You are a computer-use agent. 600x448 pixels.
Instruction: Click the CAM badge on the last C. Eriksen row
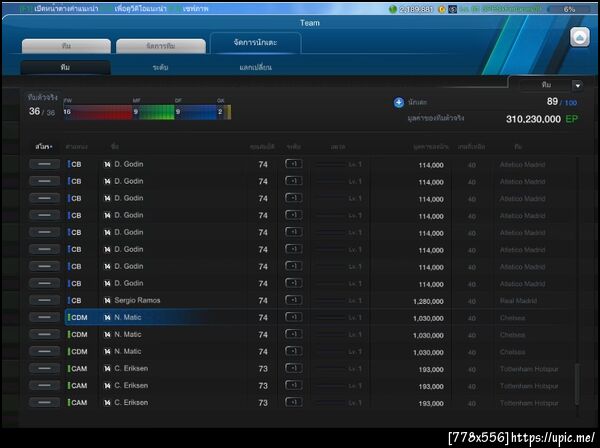(x=78, y=402)
